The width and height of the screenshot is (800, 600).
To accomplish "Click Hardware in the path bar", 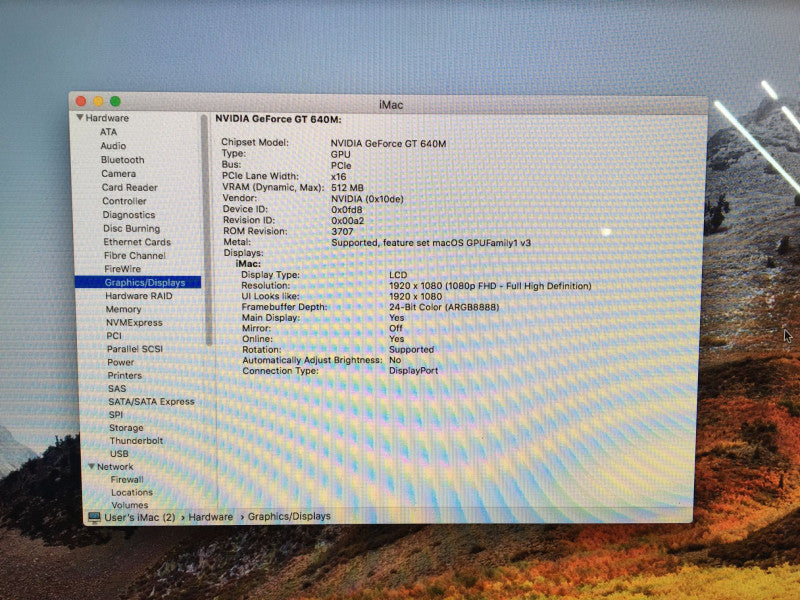I will coord(211,517).
